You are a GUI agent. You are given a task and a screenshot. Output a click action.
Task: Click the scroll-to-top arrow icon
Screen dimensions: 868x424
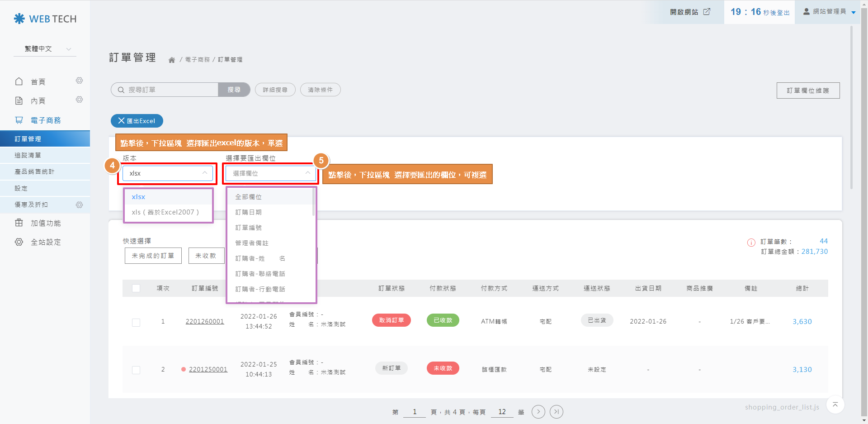[x=835, y=405]
